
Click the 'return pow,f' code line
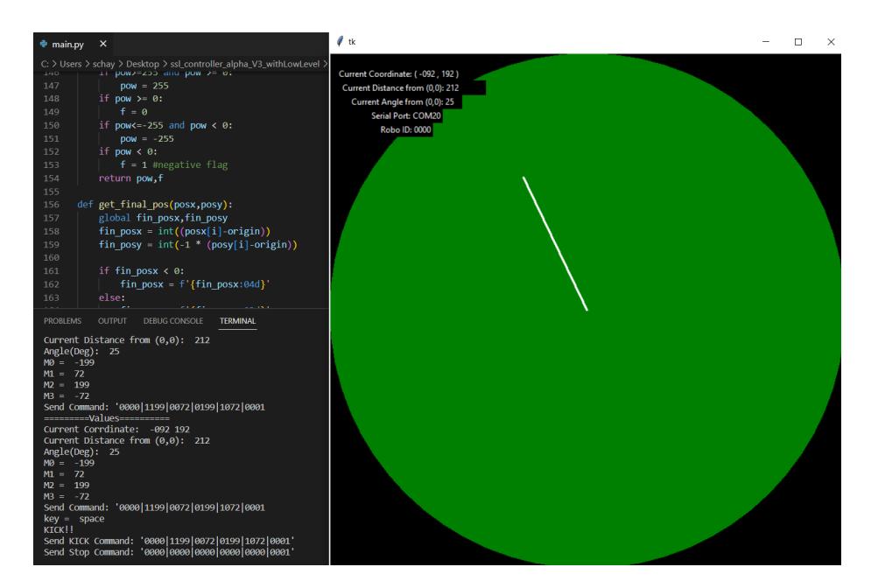coord(131,178)
